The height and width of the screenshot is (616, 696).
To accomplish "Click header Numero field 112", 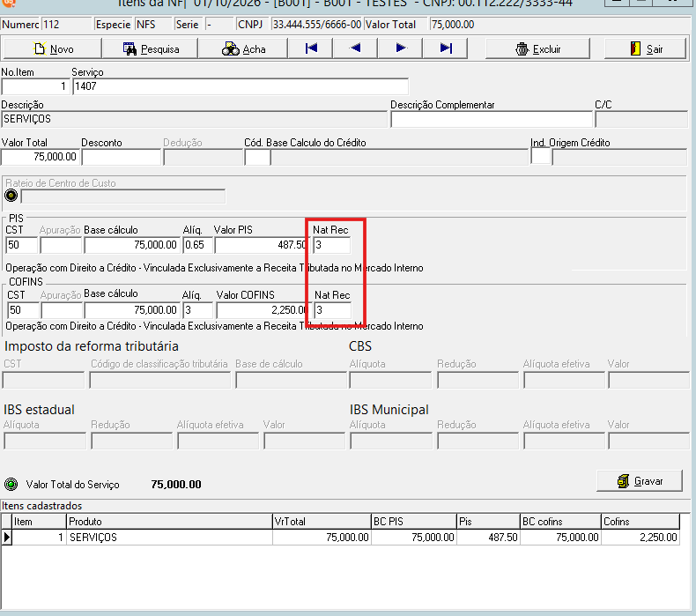I will (67, 25).
